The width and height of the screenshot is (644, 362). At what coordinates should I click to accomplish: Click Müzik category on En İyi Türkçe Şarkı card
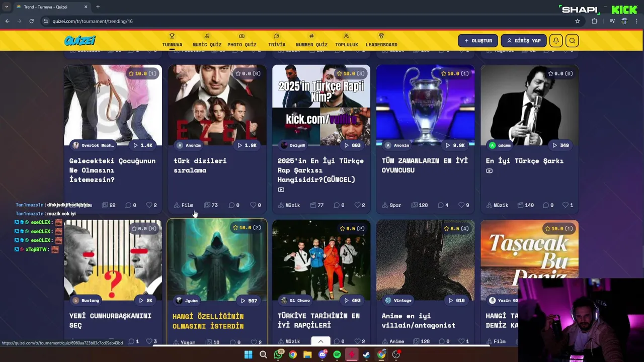coord(497,205)
